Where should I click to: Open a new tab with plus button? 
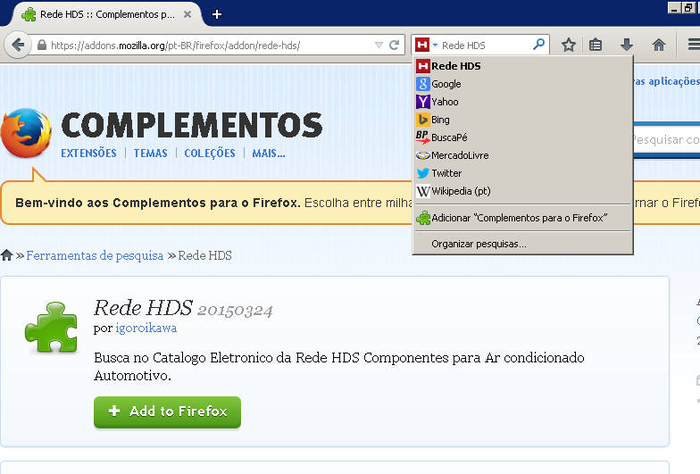point(217,15)
